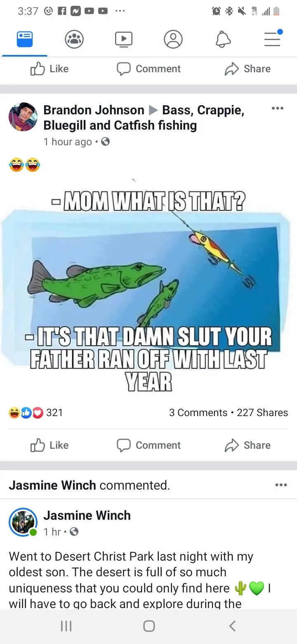297x644 pixels.
Task: Open options for Brandon Johnson's post
Action: coord(278,109)
